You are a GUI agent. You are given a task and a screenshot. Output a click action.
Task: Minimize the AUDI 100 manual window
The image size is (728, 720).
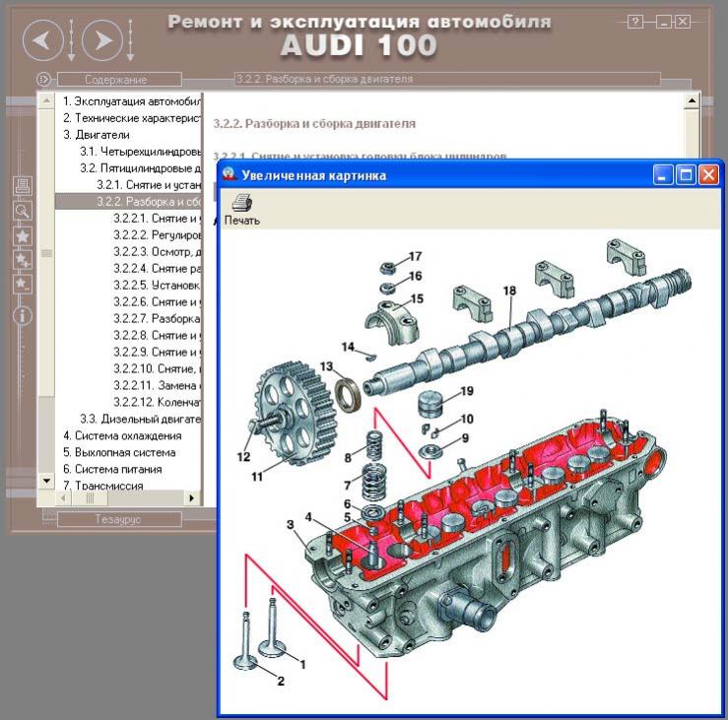tap(664, 22)
